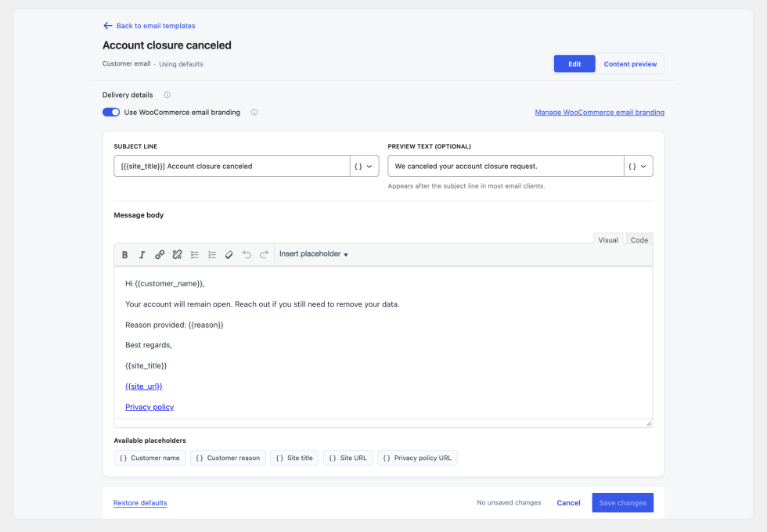Expand the Insert placeholder menu

(314, 254)
